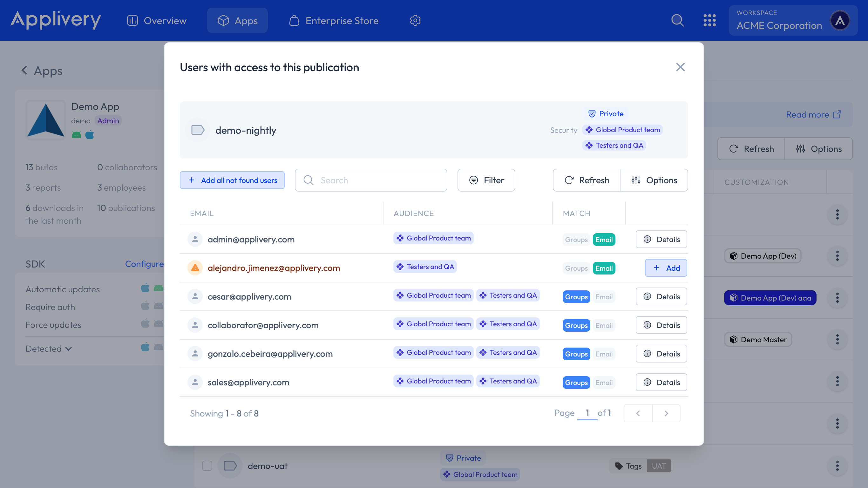
Task: Open Details for sales@applivery.com
Action: [661, 382]
